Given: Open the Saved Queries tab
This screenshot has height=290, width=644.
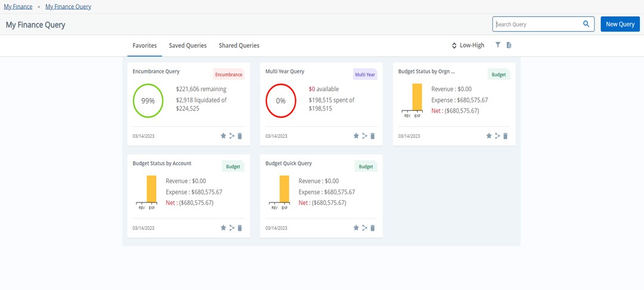Looking at the screenshot, I should 188,45.
